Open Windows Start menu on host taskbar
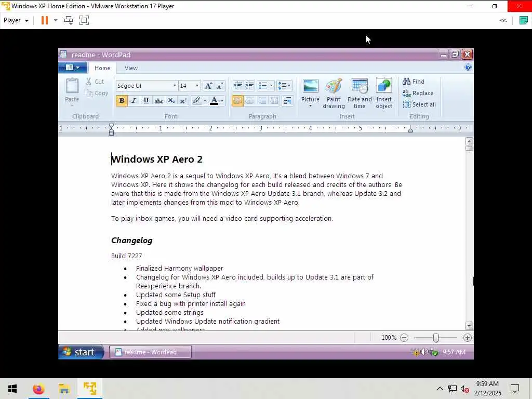 coord(12,389)
